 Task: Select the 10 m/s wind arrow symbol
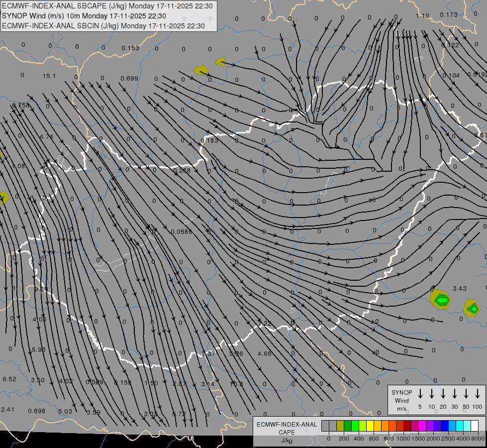coord(432,394)
